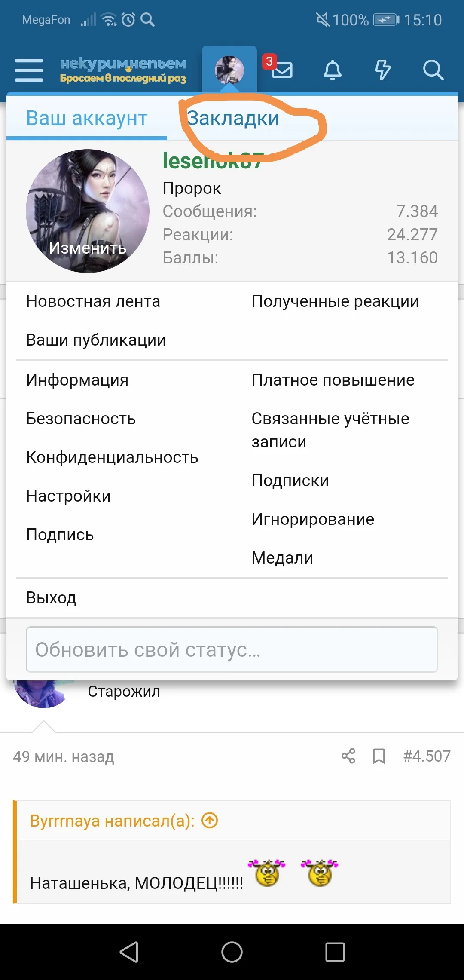Screen dimensions: 464x980
Task: Open the forum search magnifier
Action: [433, 70]
